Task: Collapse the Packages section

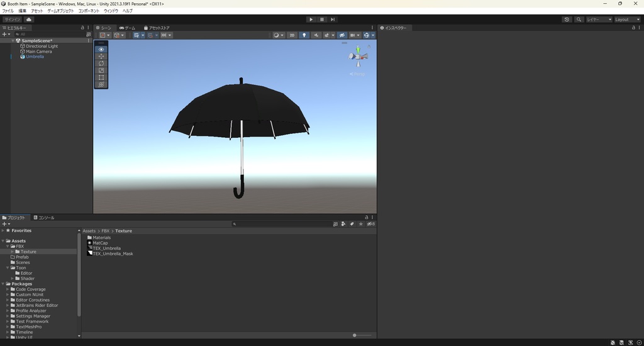Action: pos(3,284)
